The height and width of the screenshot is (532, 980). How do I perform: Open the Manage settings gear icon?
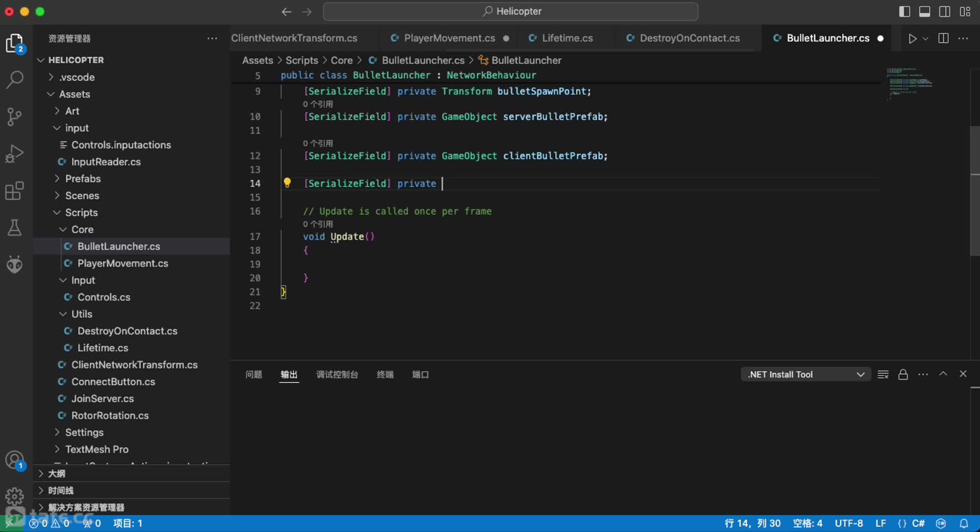(x=14, y=497)
